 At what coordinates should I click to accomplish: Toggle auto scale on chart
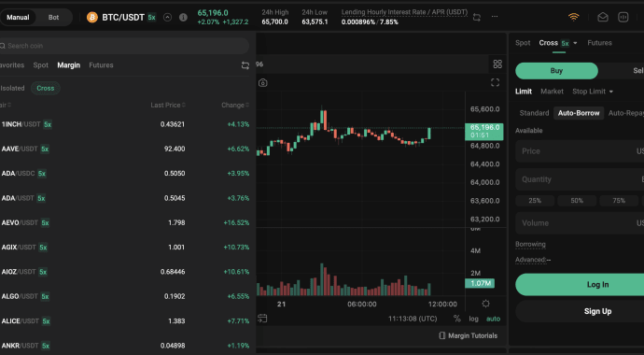(x=494, y=319)
